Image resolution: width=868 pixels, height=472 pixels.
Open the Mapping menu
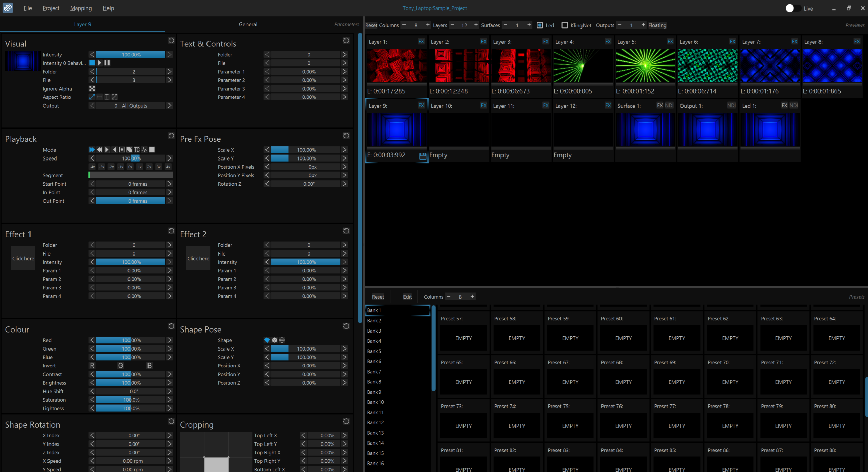pos(81,8)
